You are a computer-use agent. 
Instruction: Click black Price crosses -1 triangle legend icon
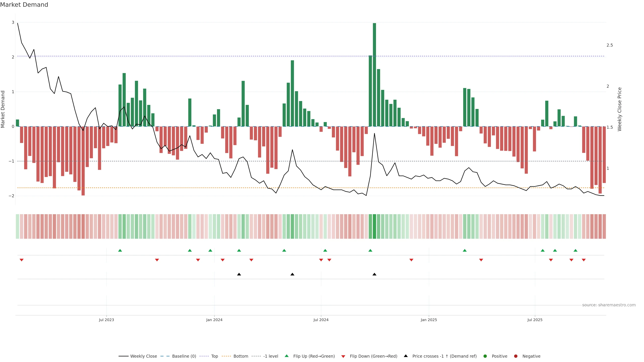[x=406, y=356]
